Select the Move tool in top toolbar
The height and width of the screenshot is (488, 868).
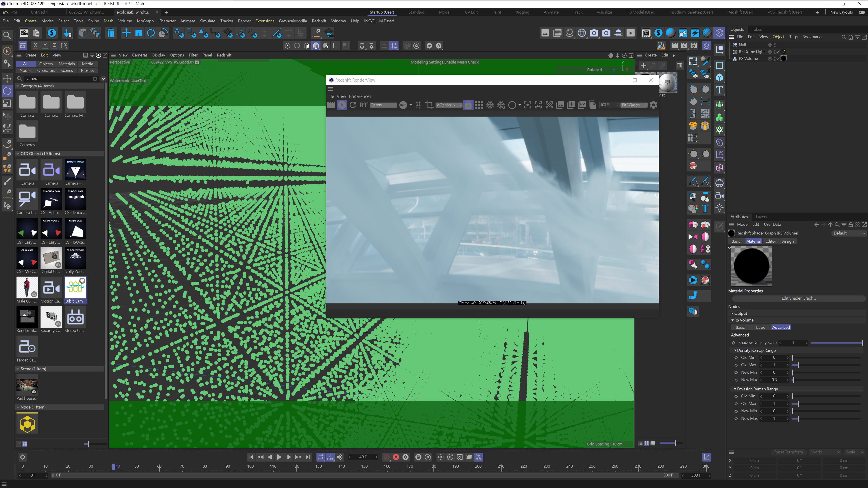[126, 33]
